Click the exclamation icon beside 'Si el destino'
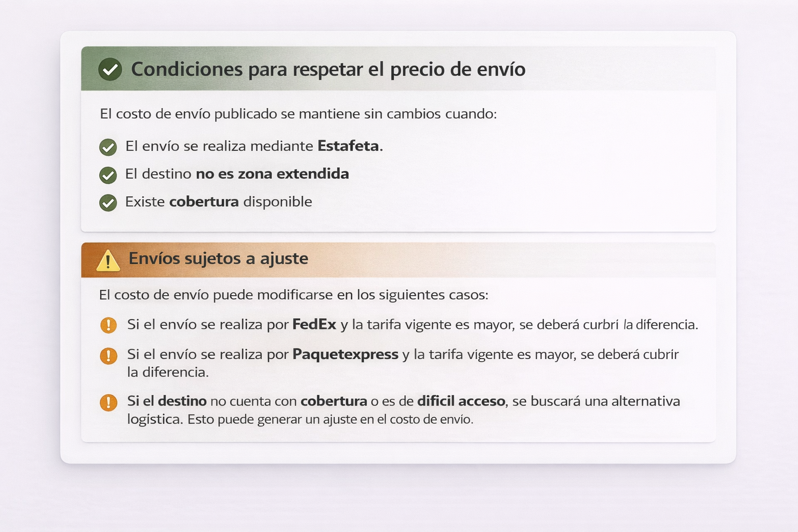 (108, 402)
